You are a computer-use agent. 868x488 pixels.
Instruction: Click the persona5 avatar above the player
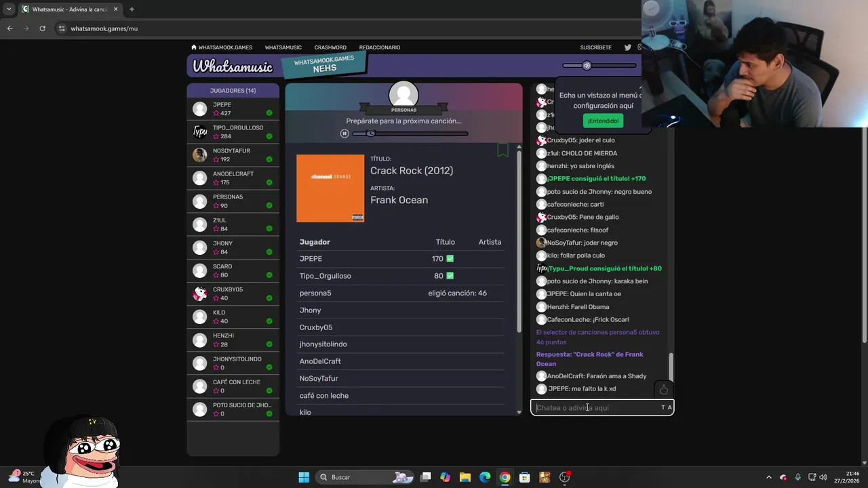pos(403,94)
